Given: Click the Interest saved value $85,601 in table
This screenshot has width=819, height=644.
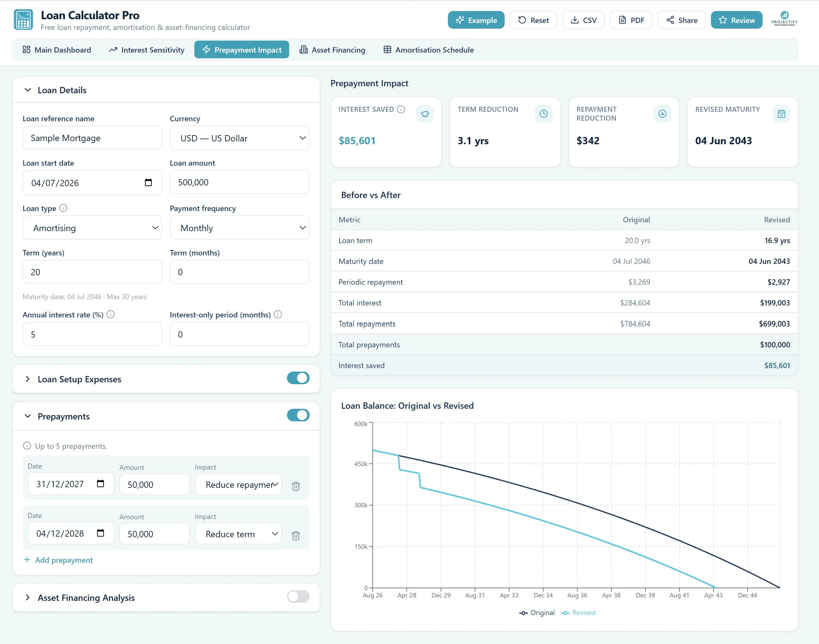Looking at the screenshot, I should [777, 365].
